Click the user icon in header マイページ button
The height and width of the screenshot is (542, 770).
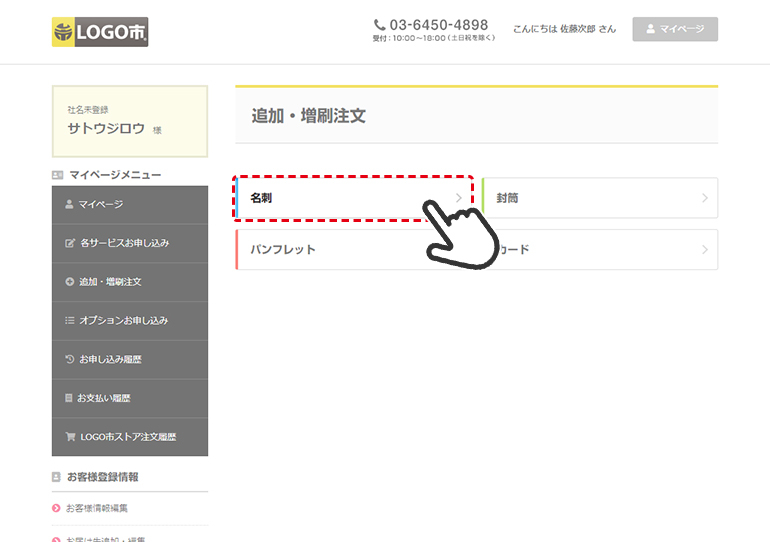tap(651, 29)
